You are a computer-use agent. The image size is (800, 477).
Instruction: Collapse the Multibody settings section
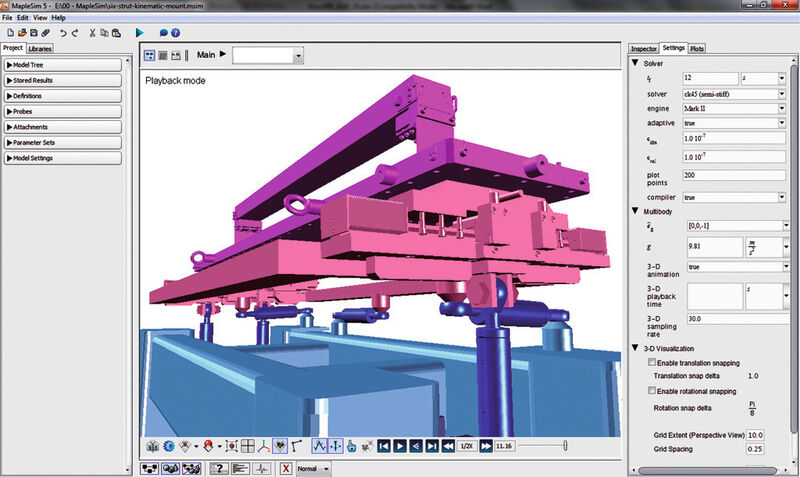[636, 211]
